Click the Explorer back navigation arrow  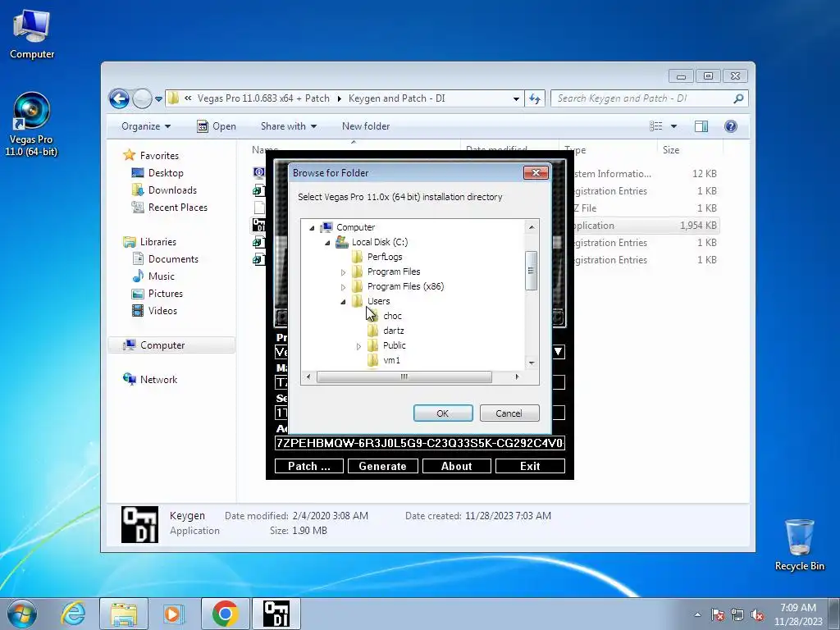[119, 98]
